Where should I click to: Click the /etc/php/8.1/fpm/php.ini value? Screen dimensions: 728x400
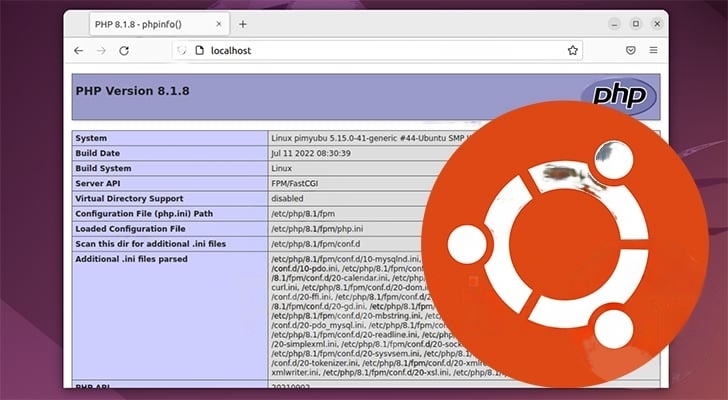pyautogui.click(x=317, y=229)
